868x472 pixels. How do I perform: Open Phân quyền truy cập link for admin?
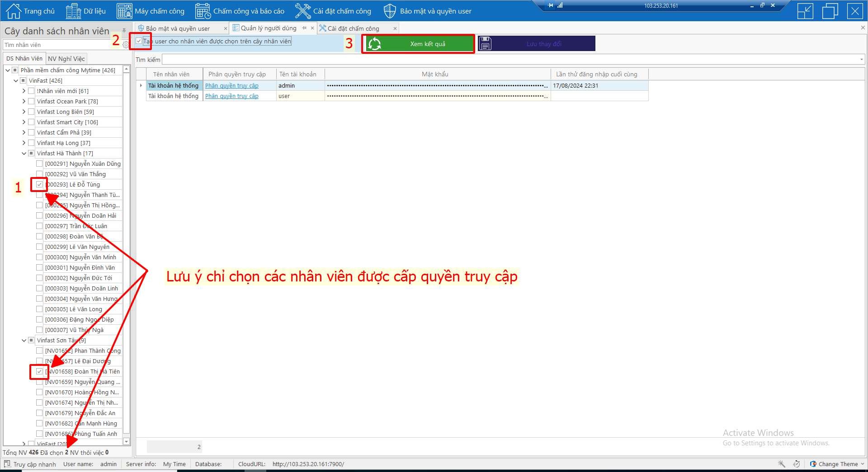231,86
